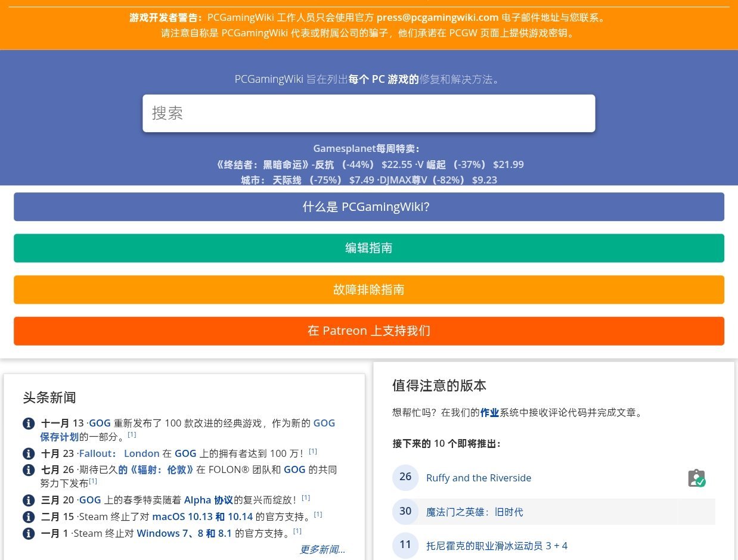This screenshot has width=738, height=560.
Task: Click the info icon beside 三月 20 news
Action: point(29,500)
